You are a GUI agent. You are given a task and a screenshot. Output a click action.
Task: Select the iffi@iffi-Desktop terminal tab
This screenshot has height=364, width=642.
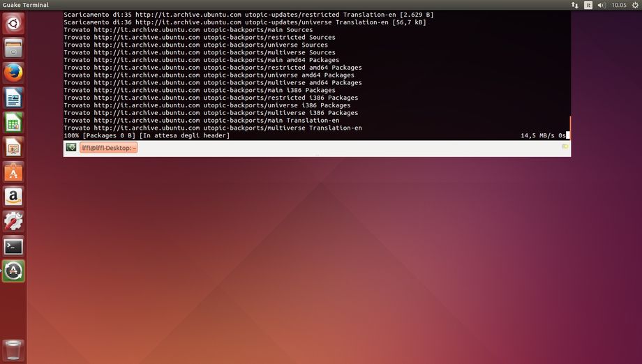point(108,148)
